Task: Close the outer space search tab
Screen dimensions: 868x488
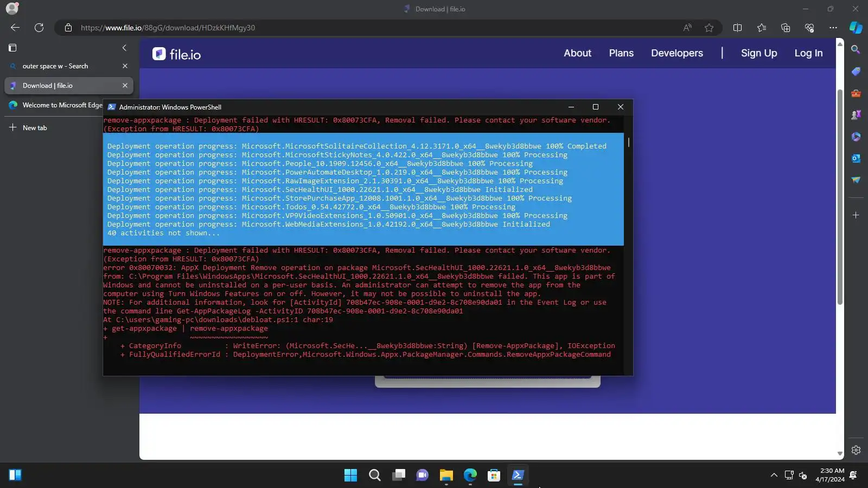Action: pos(125,66)
